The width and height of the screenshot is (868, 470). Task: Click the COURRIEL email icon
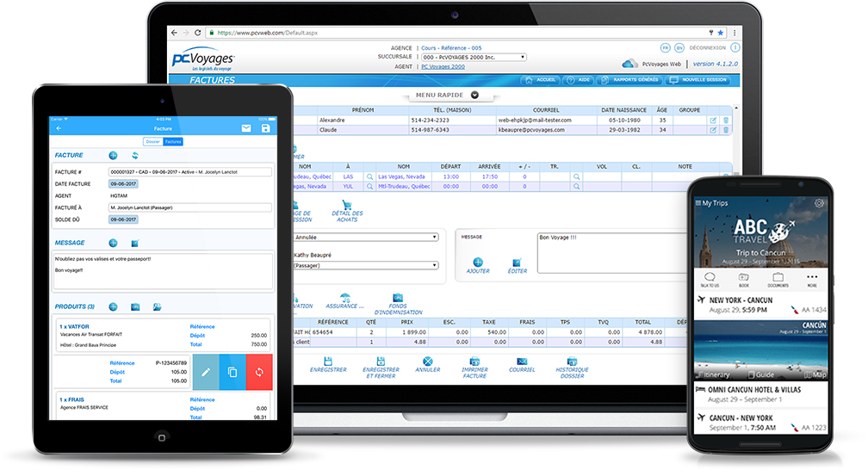(x=522, y=361)
